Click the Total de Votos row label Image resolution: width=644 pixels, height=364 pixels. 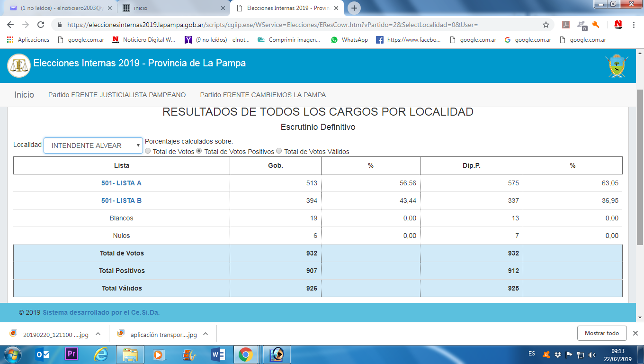pyautogui.click(x=122, y=253)
